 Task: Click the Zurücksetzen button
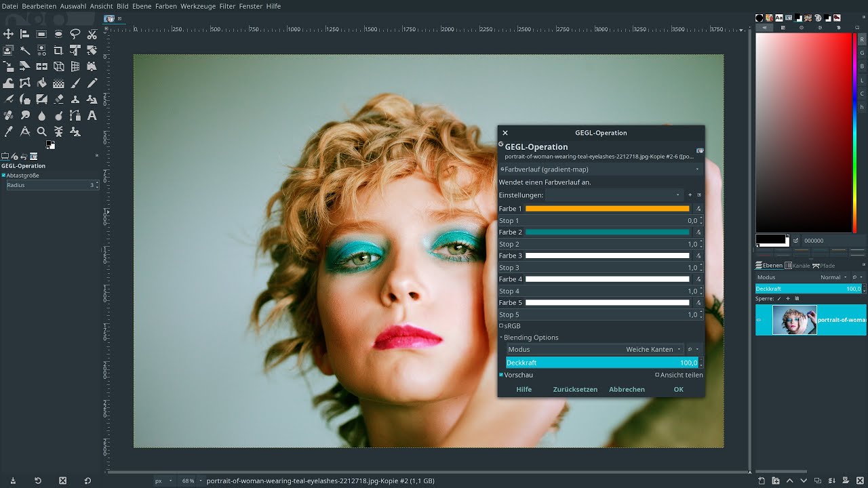[x=575, y=390]
